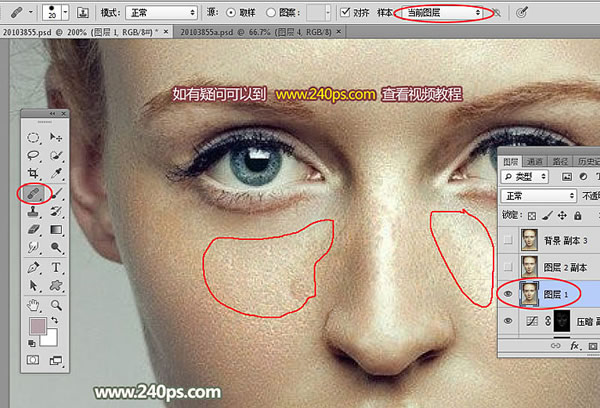Open the Clone Source panel from options bar

pos(83,13)
